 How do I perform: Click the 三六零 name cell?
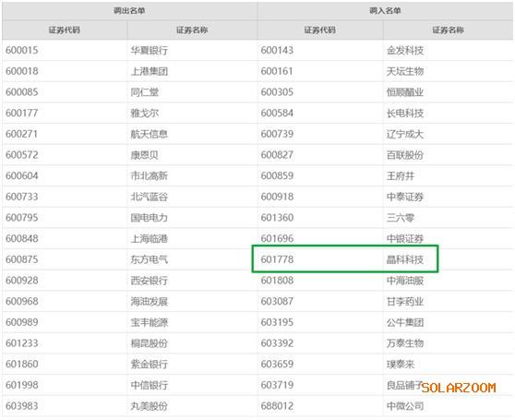point(401,218)
